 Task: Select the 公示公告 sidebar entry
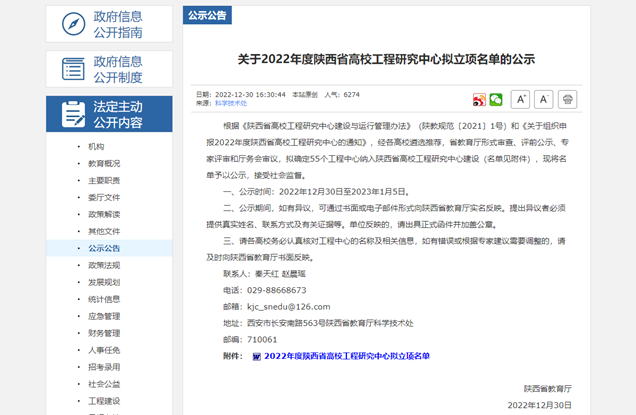[104, 248]
